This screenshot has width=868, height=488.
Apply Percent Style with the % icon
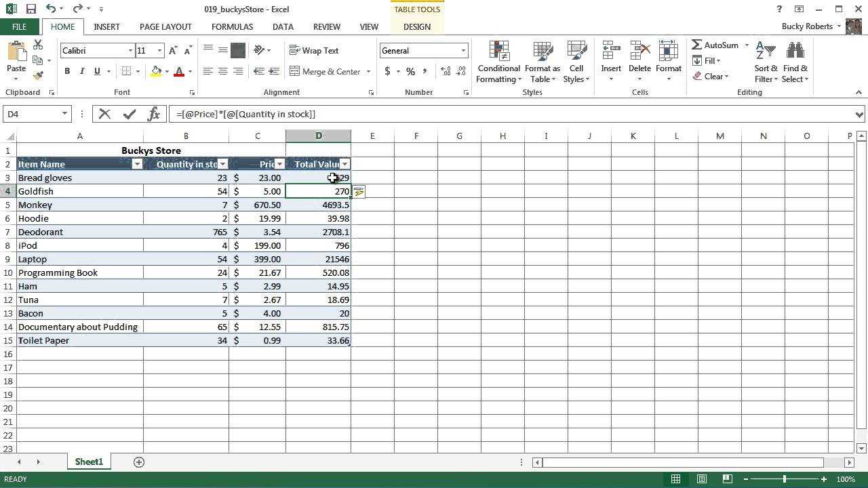pyautogui.click(x=410, y=71)
